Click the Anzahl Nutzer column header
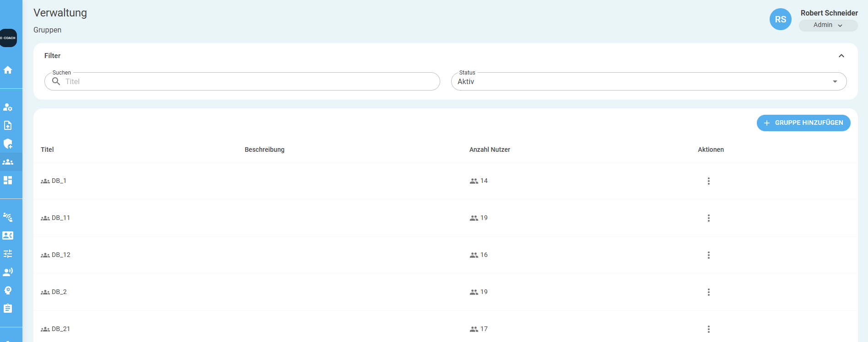Viewport: 868px width, 342px height. (490, 150)
